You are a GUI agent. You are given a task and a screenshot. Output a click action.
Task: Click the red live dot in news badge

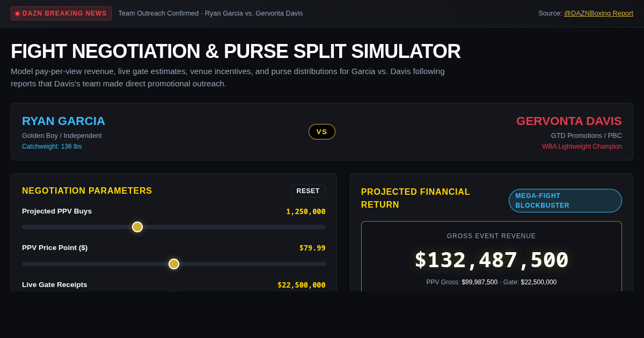(18, 13)
